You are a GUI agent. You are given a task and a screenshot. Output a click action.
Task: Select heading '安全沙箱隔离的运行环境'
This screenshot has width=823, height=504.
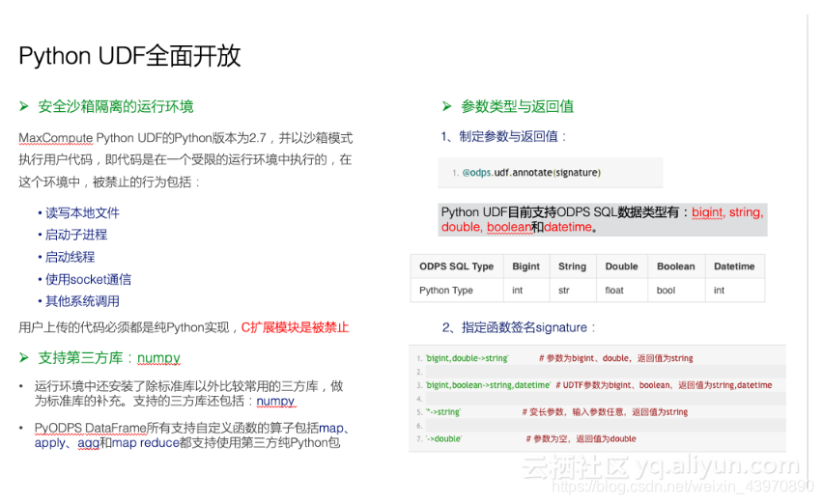[x=116, y=106]
